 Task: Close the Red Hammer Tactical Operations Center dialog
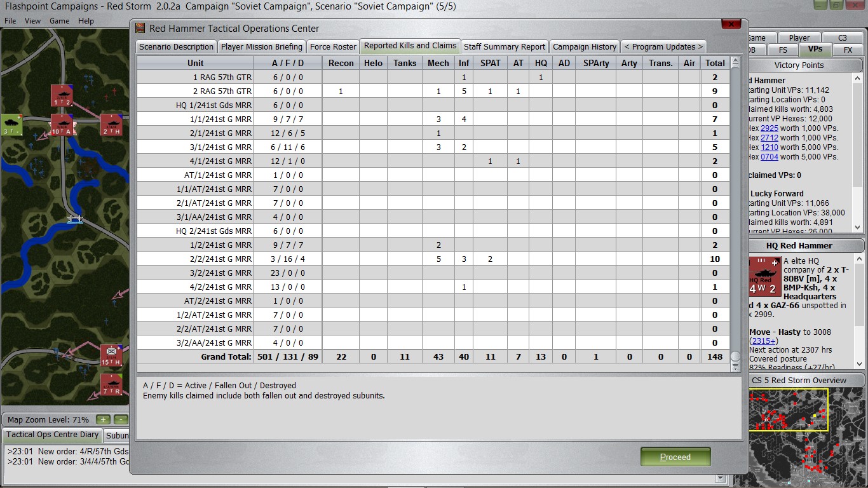click(x=731, y=24)
